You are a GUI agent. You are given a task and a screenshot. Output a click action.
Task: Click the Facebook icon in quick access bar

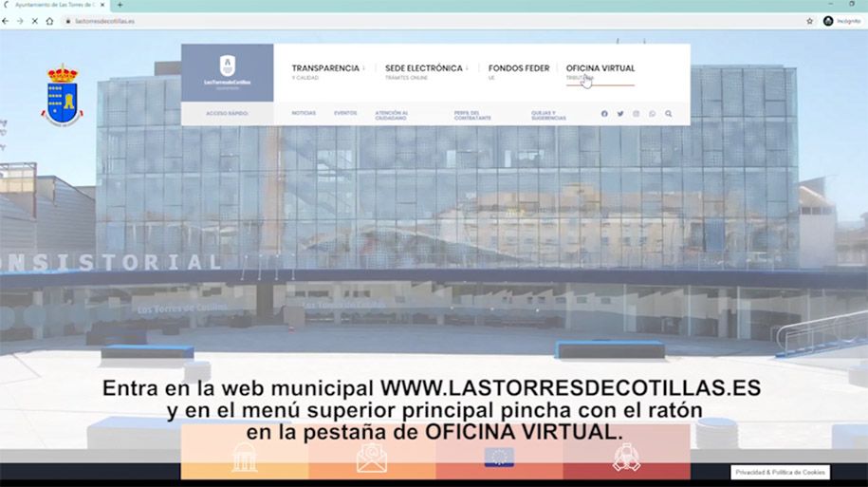click(x=604, y=114)
